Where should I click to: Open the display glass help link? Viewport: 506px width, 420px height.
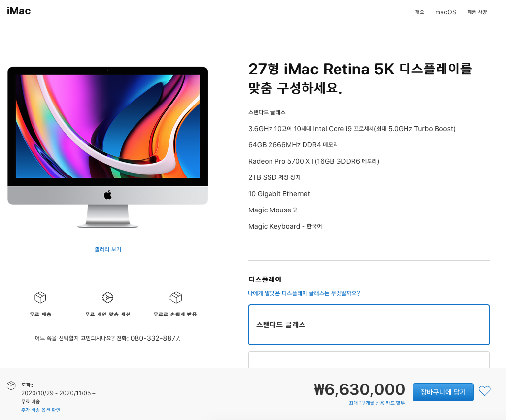pos(304,293)
